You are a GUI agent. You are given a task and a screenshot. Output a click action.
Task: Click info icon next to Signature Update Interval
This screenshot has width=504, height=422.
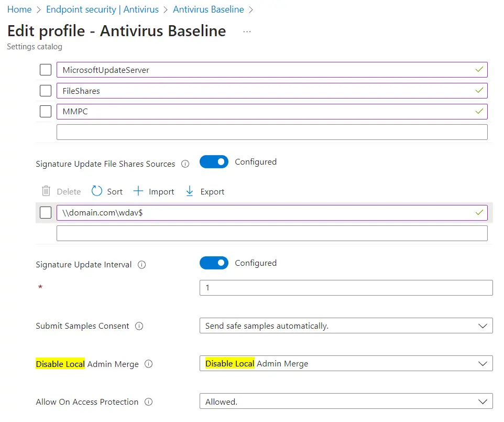[x=141, y=265]
